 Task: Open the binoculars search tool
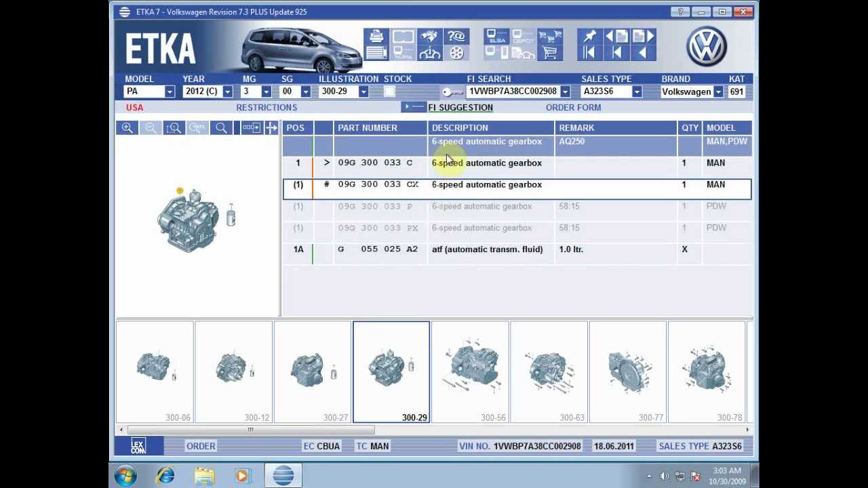click(429, 37)
